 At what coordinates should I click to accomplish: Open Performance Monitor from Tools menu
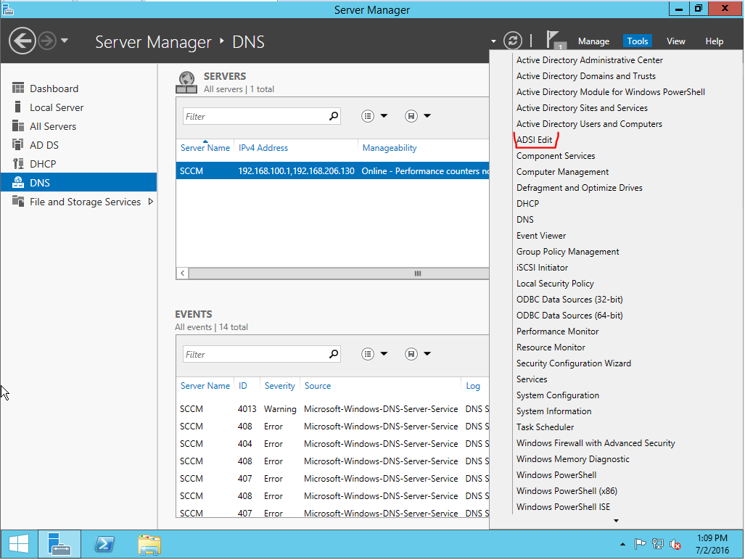coord(557,332)
